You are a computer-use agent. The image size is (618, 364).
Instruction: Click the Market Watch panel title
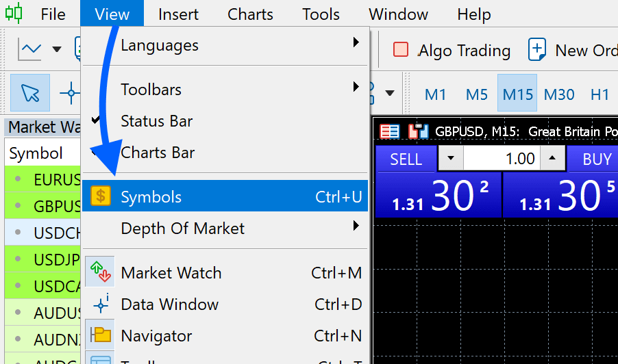point(42,127)
